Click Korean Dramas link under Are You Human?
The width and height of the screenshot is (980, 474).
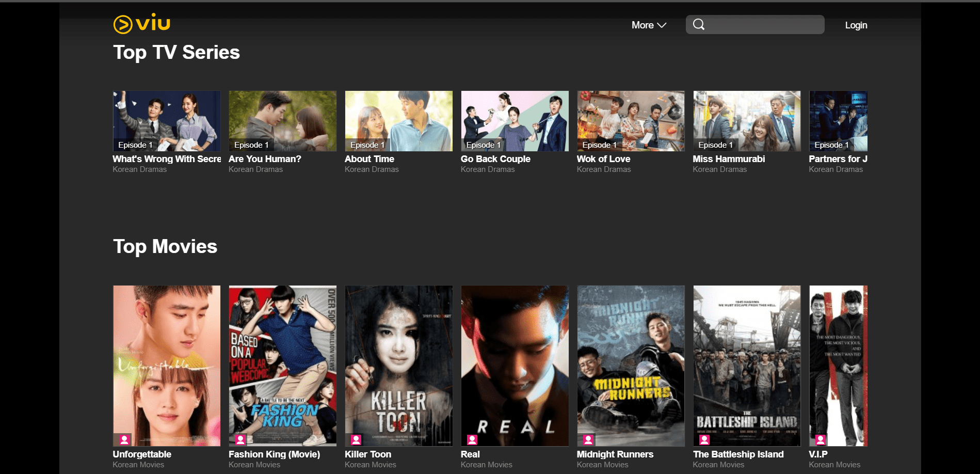[255, 169]
